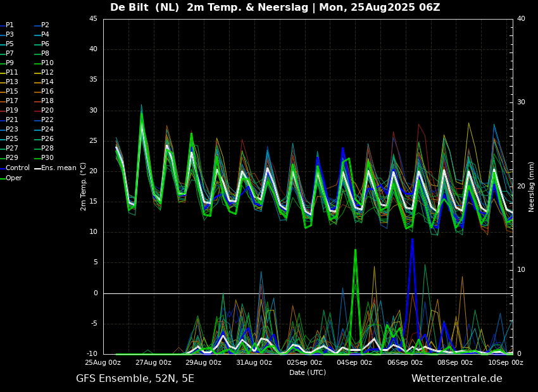The height and width of the screenshot is (392, 538).
Task: Click the 25Aug 00z date tick label
Action: pos(103,363)
